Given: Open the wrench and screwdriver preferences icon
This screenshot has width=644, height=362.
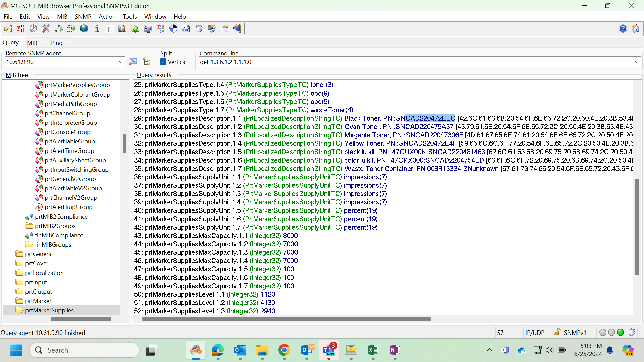Looking at the screenshot, I should 46,29.
